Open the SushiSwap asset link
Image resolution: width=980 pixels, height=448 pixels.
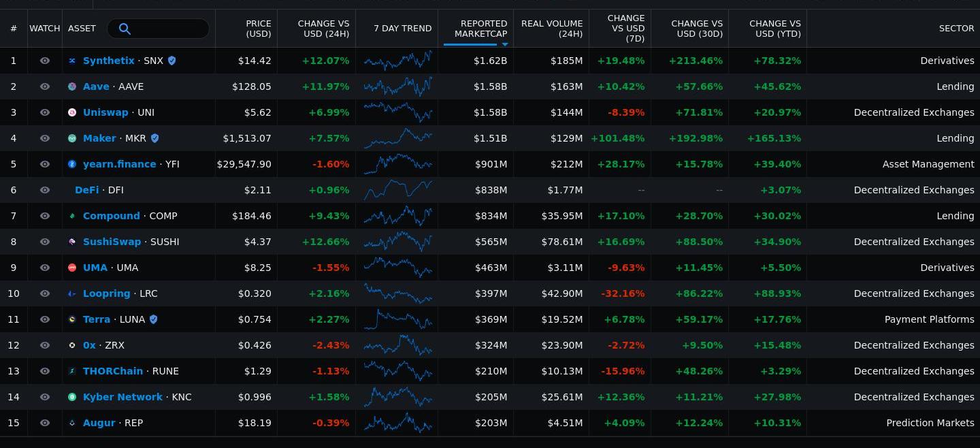click(x=112, y=242)
